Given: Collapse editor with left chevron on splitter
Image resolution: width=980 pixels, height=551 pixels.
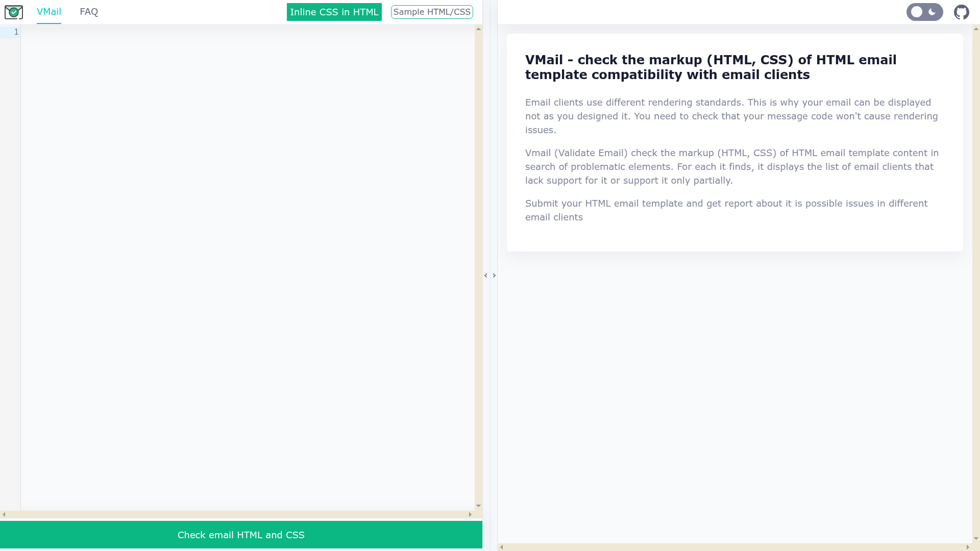Looking at the screenshot, I should tap(486, 275).
